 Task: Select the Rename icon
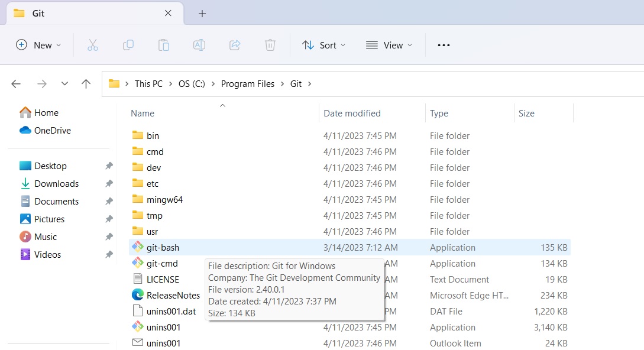click(199, 45)
